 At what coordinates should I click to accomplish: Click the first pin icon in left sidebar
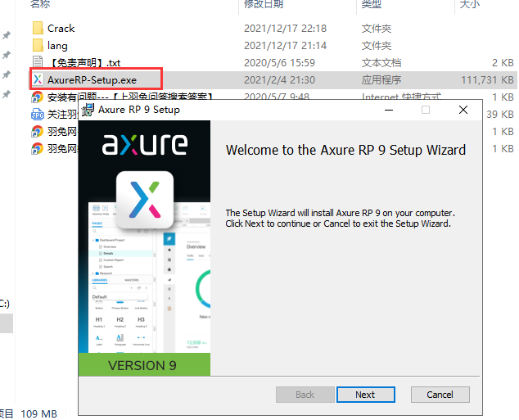[7, 36]
